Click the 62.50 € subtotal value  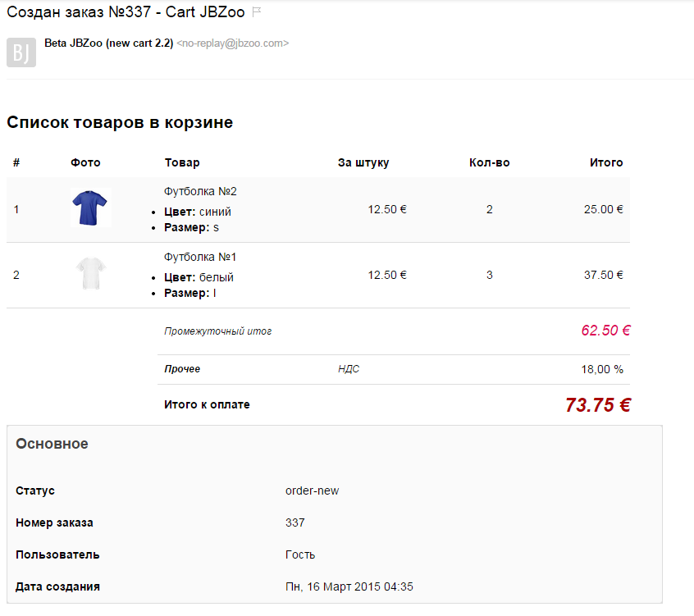coord(606,330)
